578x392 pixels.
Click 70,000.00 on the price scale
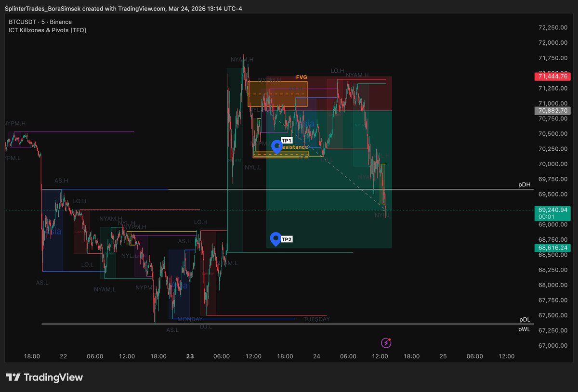click(552, 164)
